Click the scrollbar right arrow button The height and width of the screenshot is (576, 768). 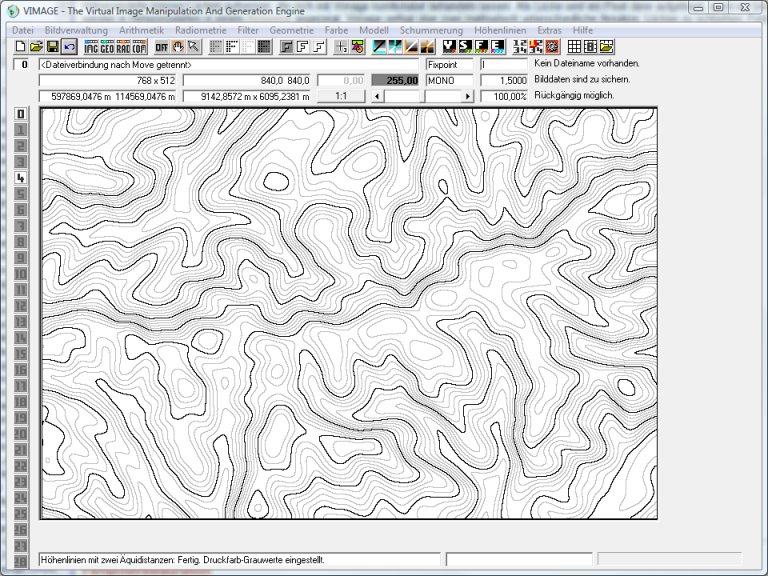[x=468, y=96]
